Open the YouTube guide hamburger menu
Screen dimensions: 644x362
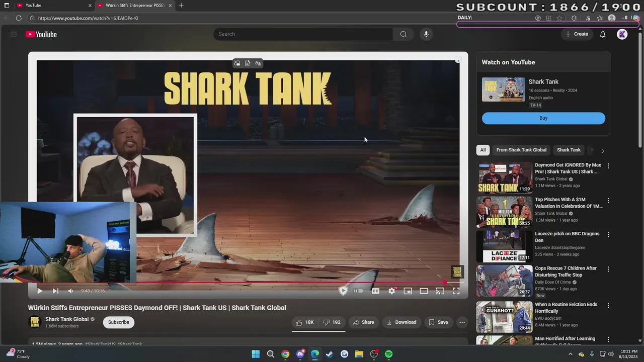tap(14, 34)
